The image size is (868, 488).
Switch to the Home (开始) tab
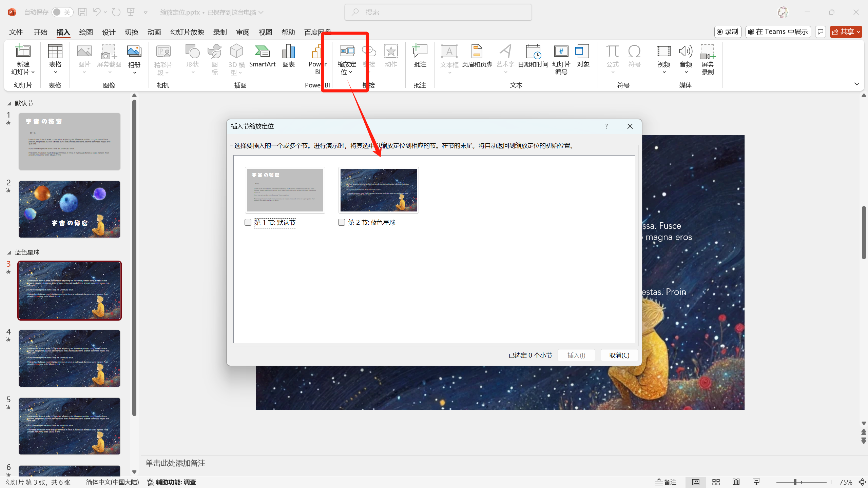[x=40, y=32]
